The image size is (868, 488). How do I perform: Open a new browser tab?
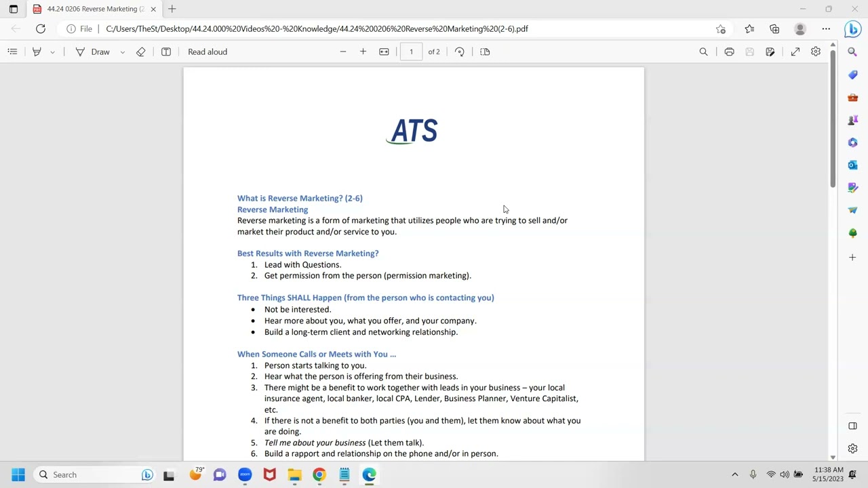(x=172, y=9)
